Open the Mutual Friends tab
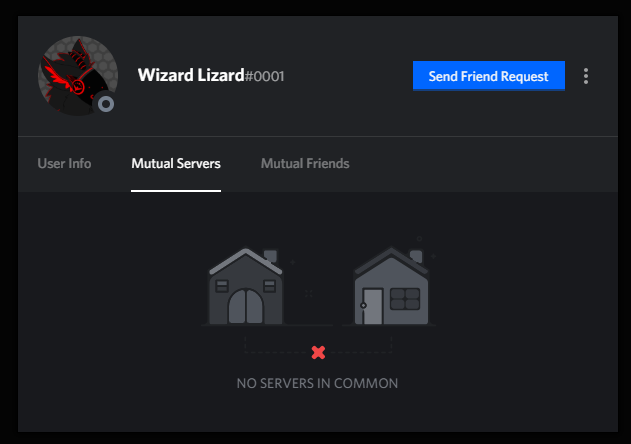 point(305,163)
